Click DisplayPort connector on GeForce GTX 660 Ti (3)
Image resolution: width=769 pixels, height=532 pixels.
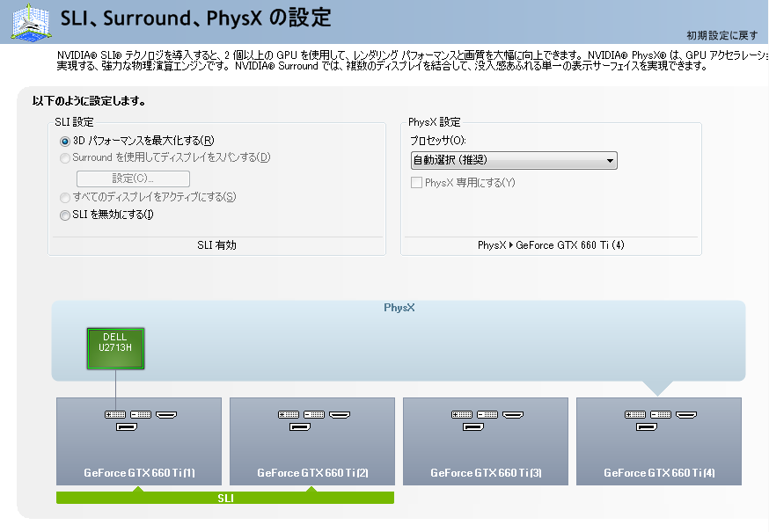(x=472, y=427)
